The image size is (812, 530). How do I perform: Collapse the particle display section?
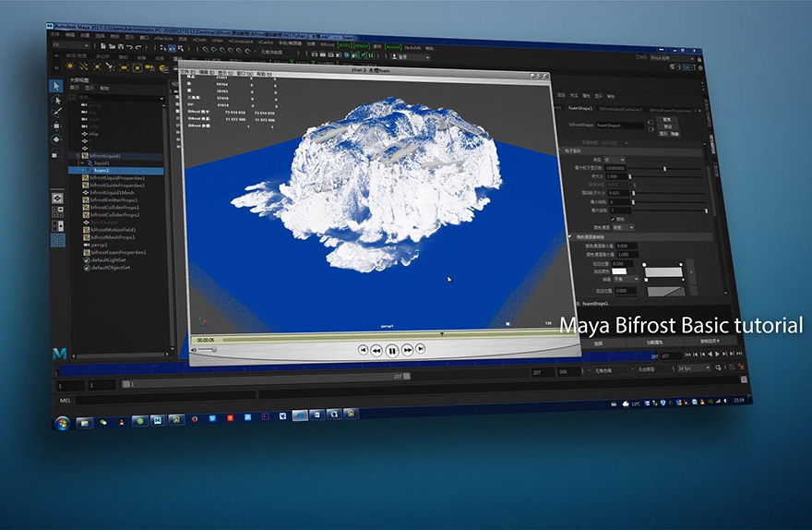point(561,151)
